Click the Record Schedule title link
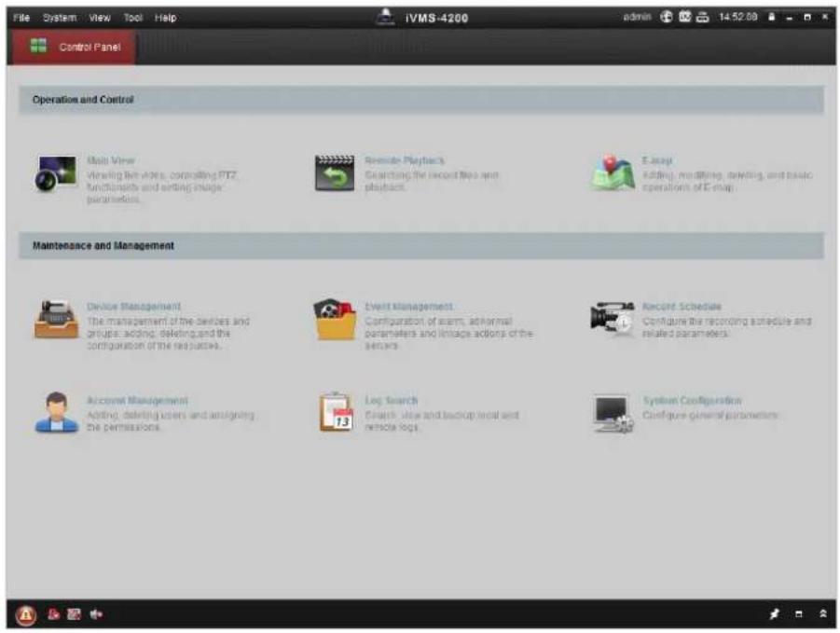Image resolution: width=840 pixels, height=633 pixels. click(x=682, y=307)
